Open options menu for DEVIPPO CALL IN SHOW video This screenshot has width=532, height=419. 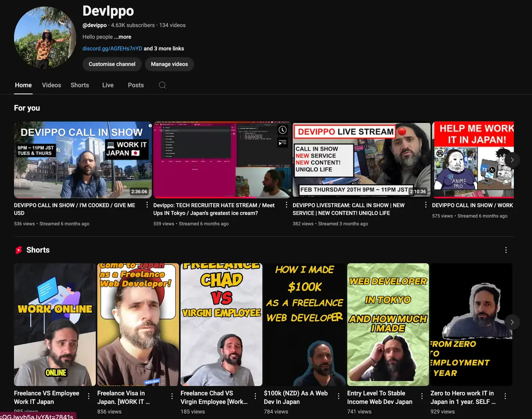coord(147,205)
